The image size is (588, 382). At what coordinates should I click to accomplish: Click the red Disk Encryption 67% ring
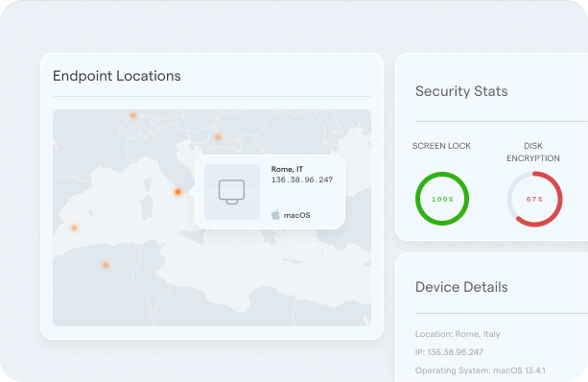[534, 199]
